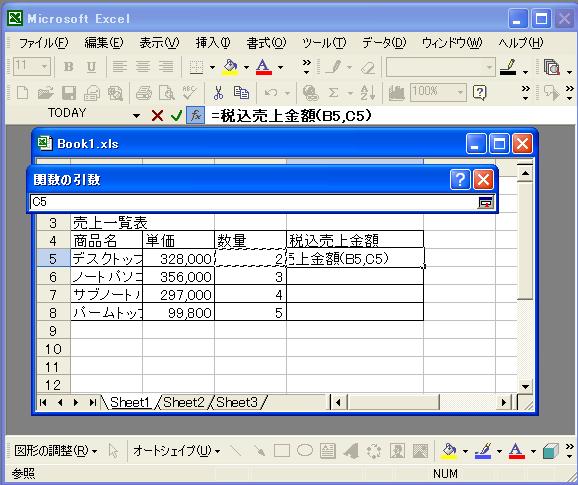Select the Sheet1 tab

coord(130,402)
